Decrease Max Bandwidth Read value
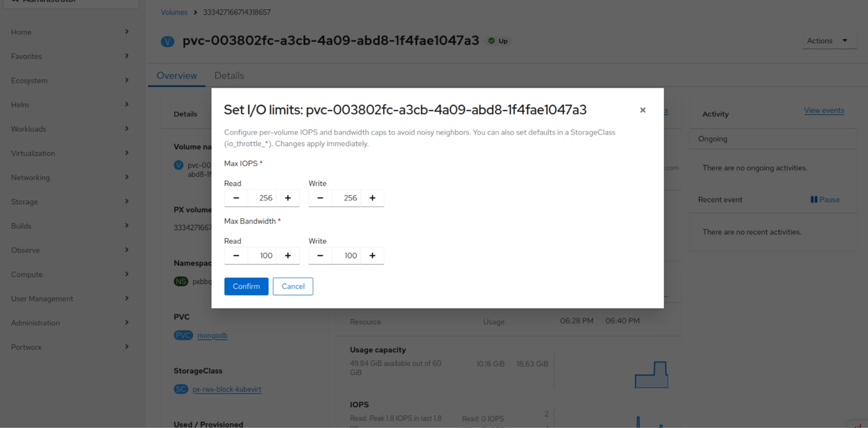The height and width of the screenshot is (428, 868). [236, 256]
